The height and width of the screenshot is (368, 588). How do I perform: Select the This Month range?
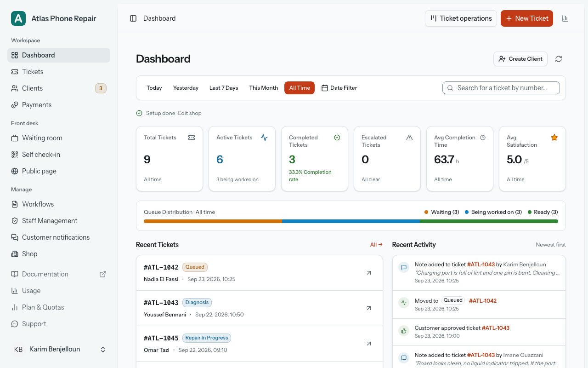coord(264,88)
